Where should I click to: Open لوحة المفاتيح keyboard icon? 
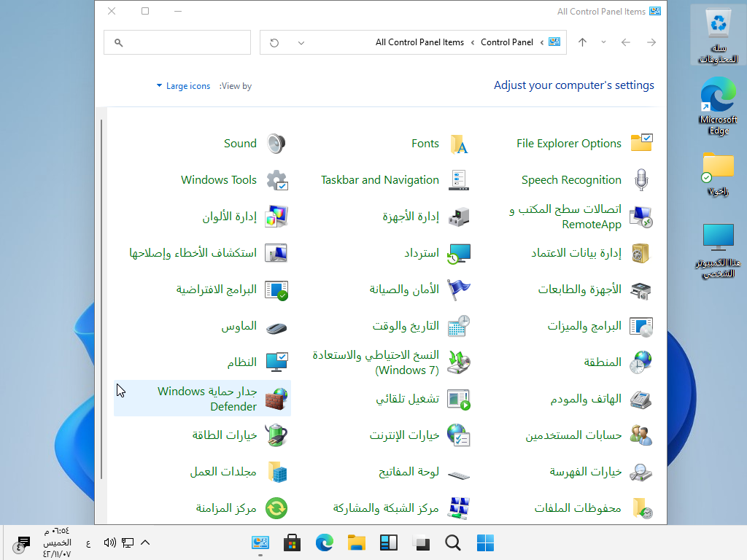coord(460,475)
